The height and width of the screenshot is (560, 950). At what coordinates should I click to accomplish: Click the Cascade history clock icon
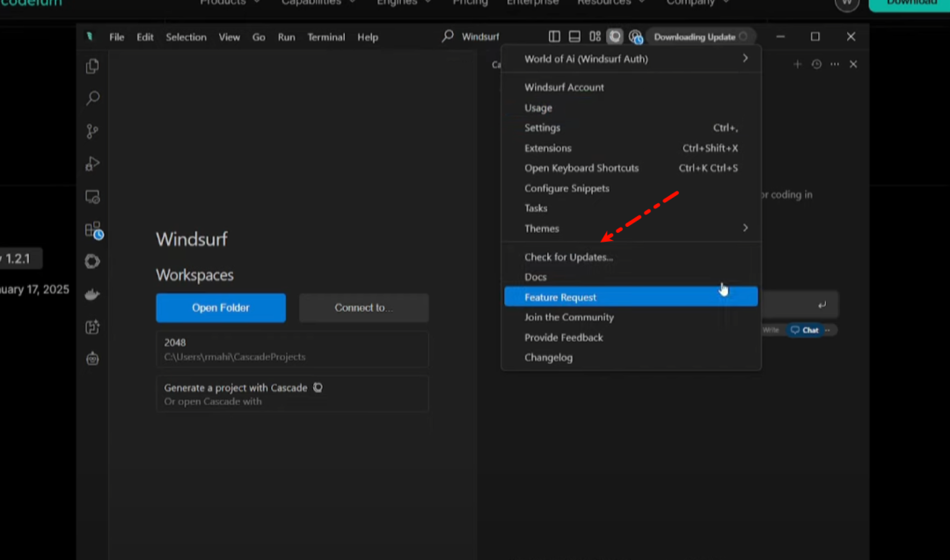(x=816, y=64)
